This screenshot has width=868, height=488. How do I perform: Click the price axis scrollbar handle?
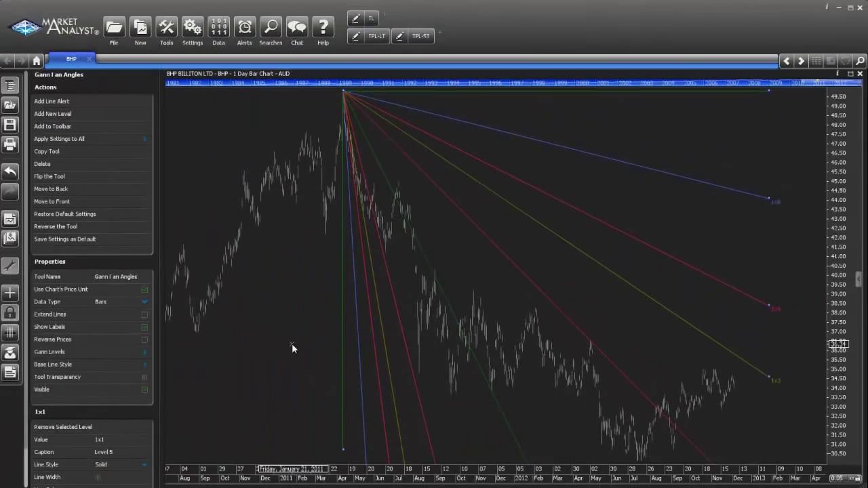coord(859,279)
